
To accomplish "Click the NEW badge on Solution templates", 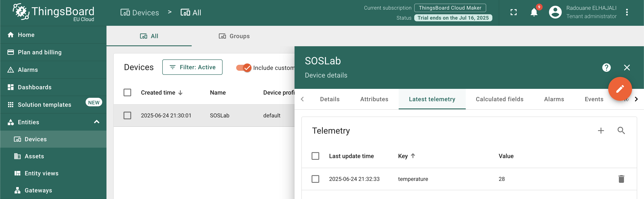I will point(94,102).
